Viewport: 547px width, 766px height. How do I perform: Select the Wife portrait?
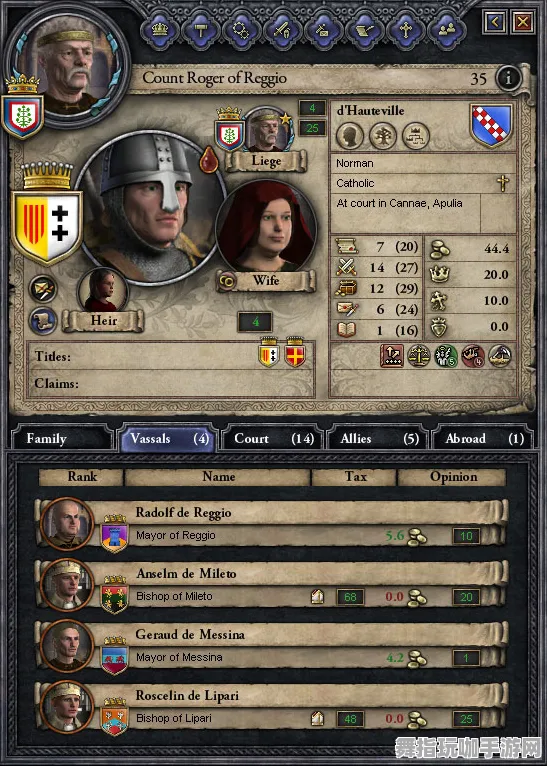click(266, 228)
